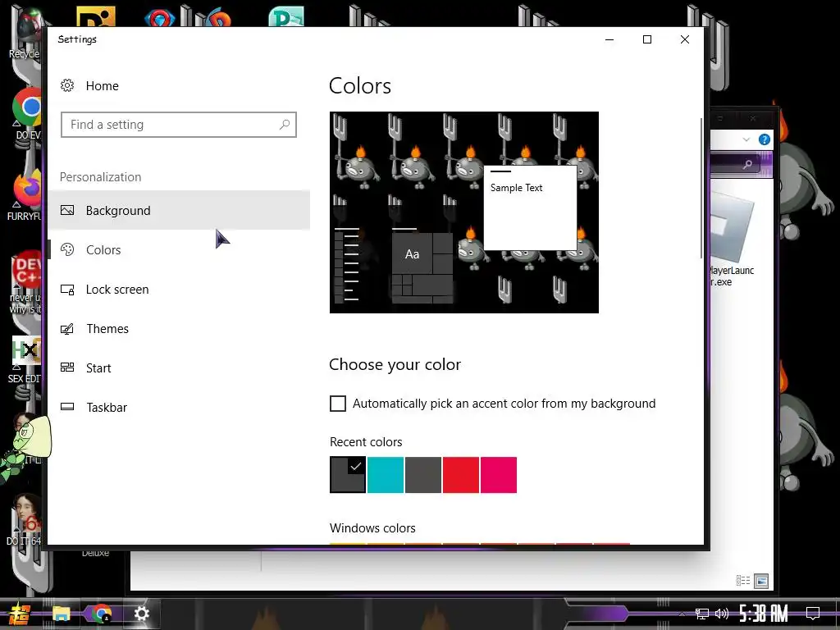The image size is (840, 630).
Task: Open the volume tray icon
Action: tap(722, 614)
